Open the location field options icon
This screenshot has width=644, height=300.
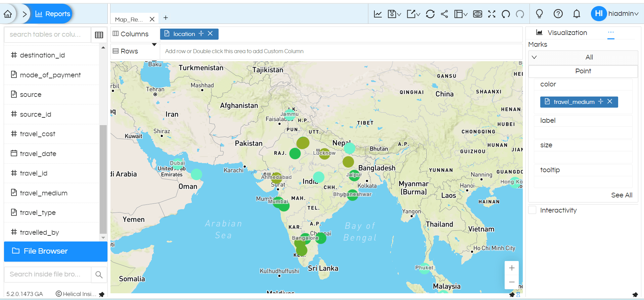click(201, 34)
